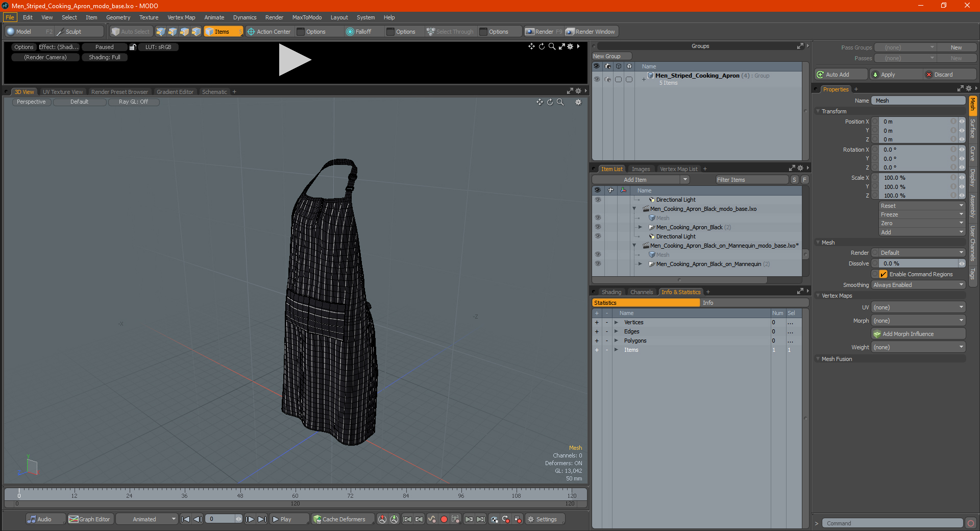Step to next frame
The height and width of the screenshot is (531, 980).
(250, 519)
